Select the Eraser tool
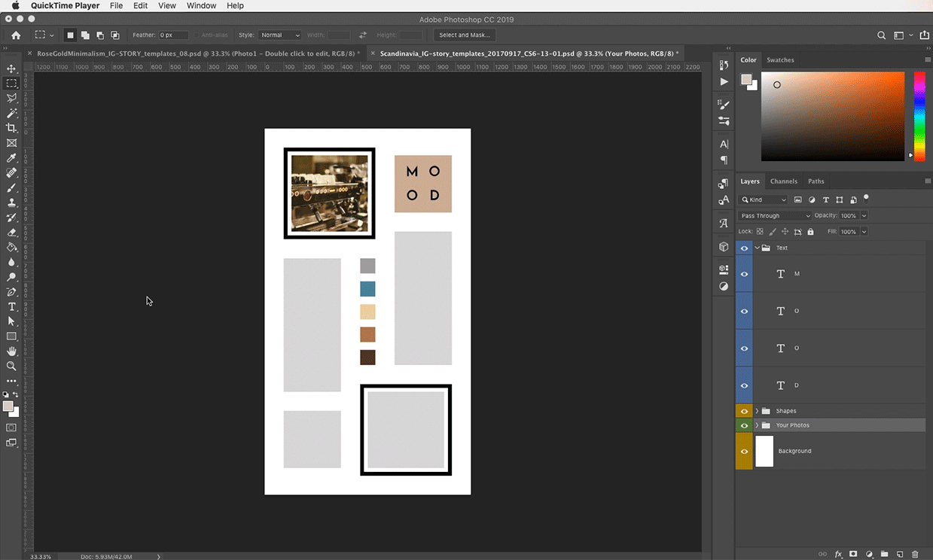 click(11, 233)
